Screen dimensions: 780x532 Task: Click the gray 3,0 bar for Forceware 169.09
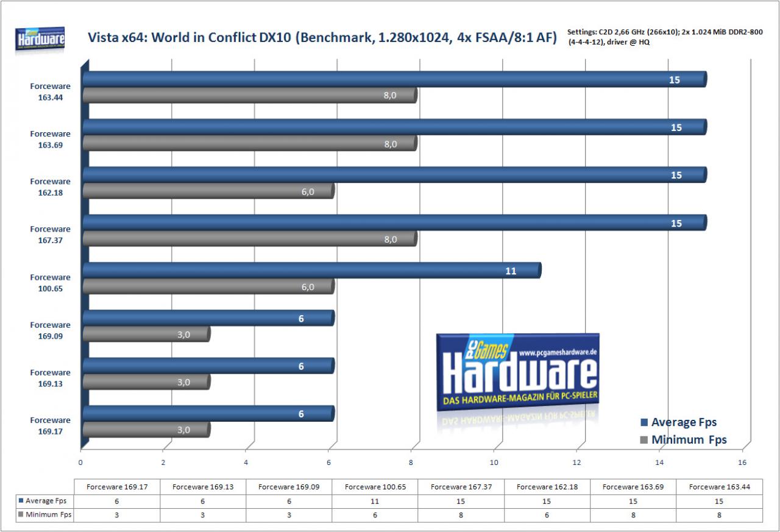click(x=146, y=334)
